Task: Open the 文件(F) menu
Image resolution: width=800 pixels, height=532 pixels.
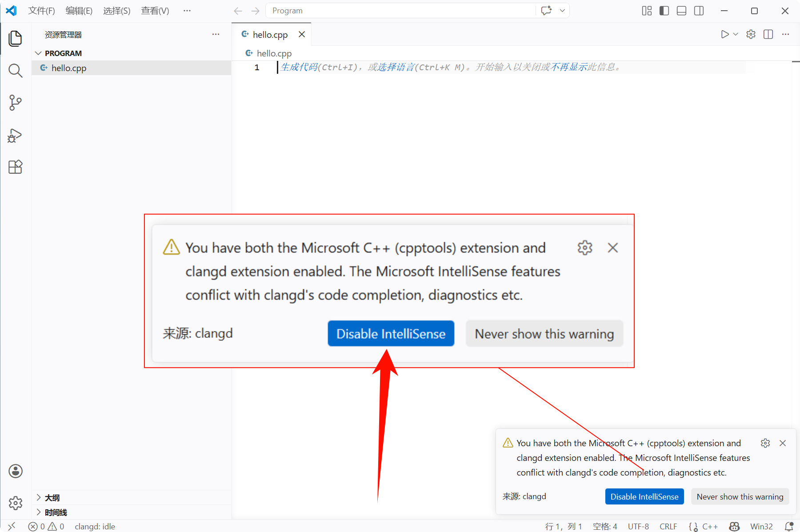Action: 42,11
